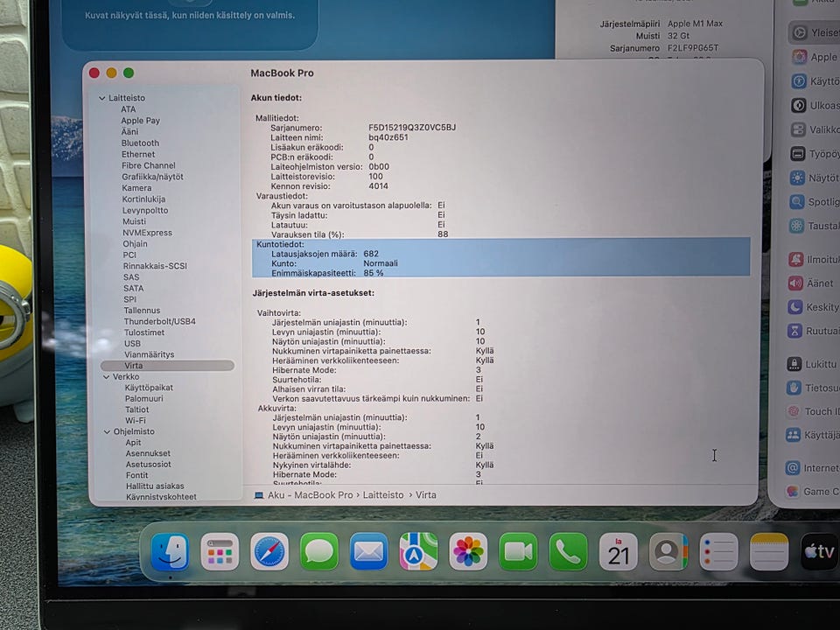Select Grafiikka/näytöt in sidebar
Image resolution: width=840 pixels, height=630 pixels.
[x=152, y=177]
